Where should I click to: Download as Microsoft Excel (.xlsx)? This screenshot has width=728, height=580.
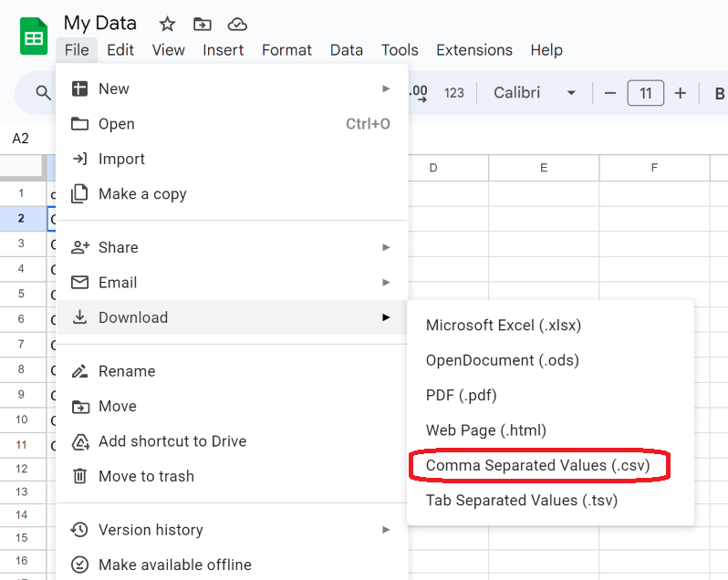[x=550, y=326]
